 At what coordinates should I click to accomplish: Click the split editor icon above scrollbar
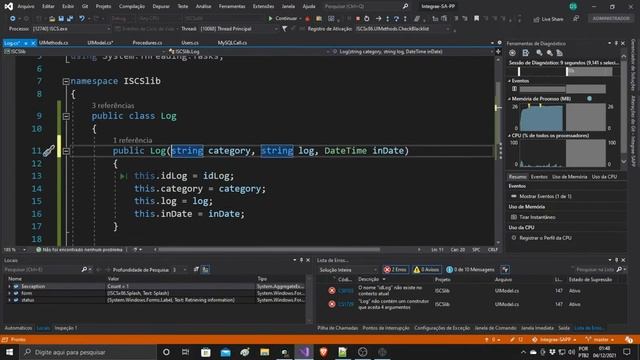(x=498, y=51)
